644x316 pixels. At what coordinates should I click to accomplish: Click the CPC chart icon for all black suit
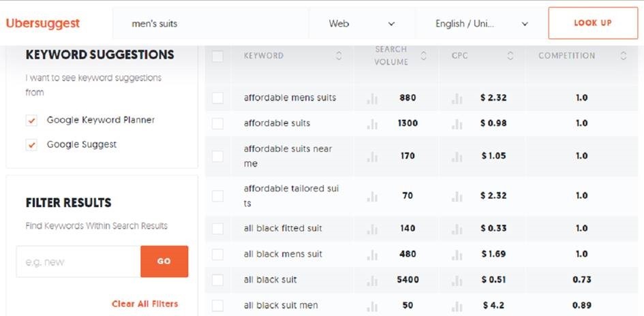click(x=457, y=280)
